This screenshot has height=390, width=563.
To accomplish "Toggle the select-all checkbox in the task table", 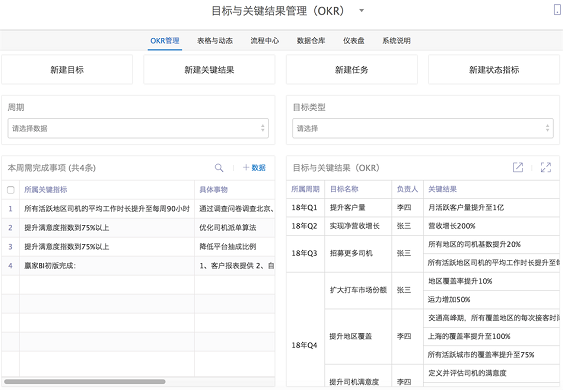I will (x=11, y=190).
